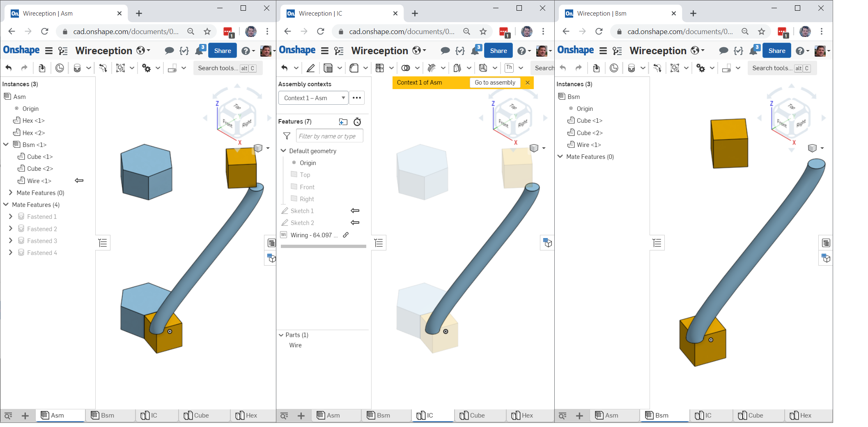This screenshot has width=868, height=427.
Task: Click the document globe icon in Bsm window
Action: pos(695,51)
